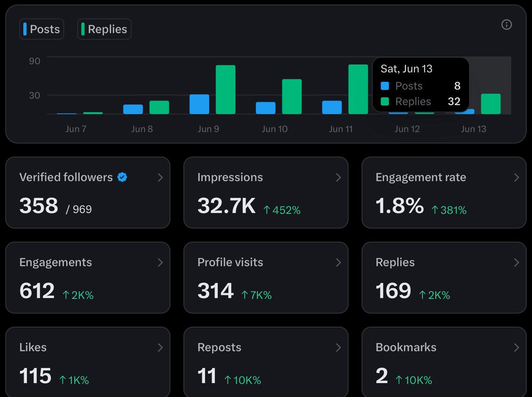Viewport: 532px width, 397px height.
Task: Expand the Profile visits card chevron
Action: tap(338, 263)
